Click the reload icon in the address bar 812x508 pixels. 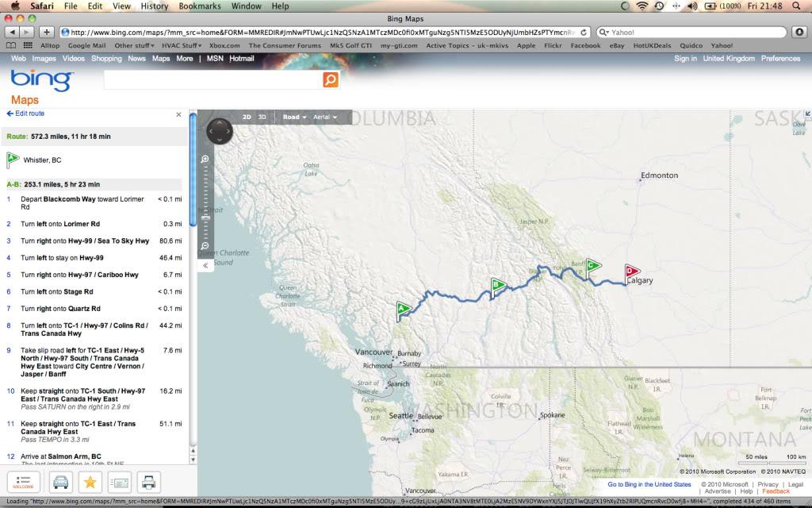[x=584, y=32]
